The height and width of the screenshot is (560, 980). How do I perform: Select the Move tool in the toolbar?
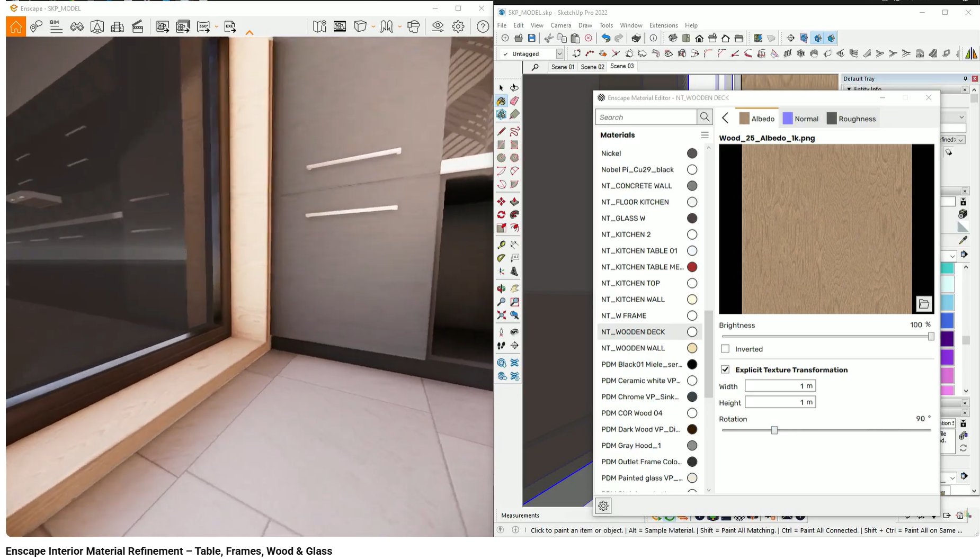tap(501, 201)
